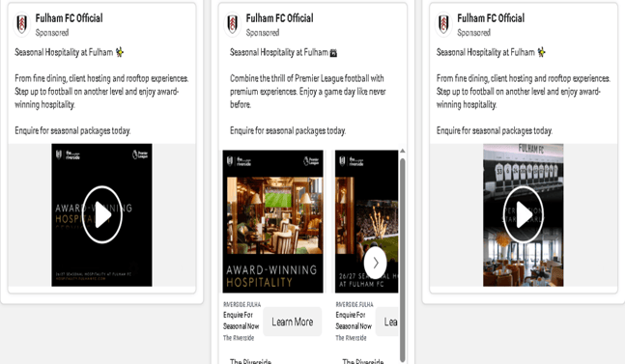Image resolution: width=625 pixels, height=364 pixels.
Task: Play the locker room video in right card
Action: click(523, 214)
